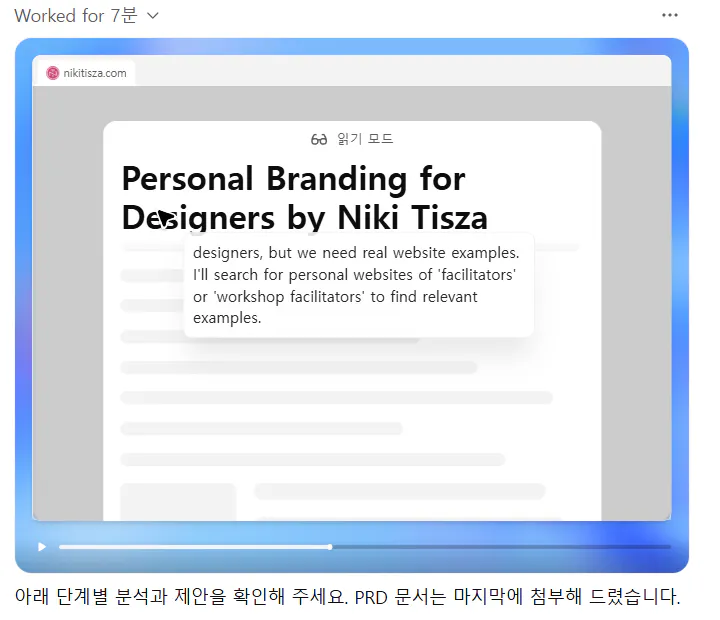Click the "Worked for 7분" text

click(76, 16)
